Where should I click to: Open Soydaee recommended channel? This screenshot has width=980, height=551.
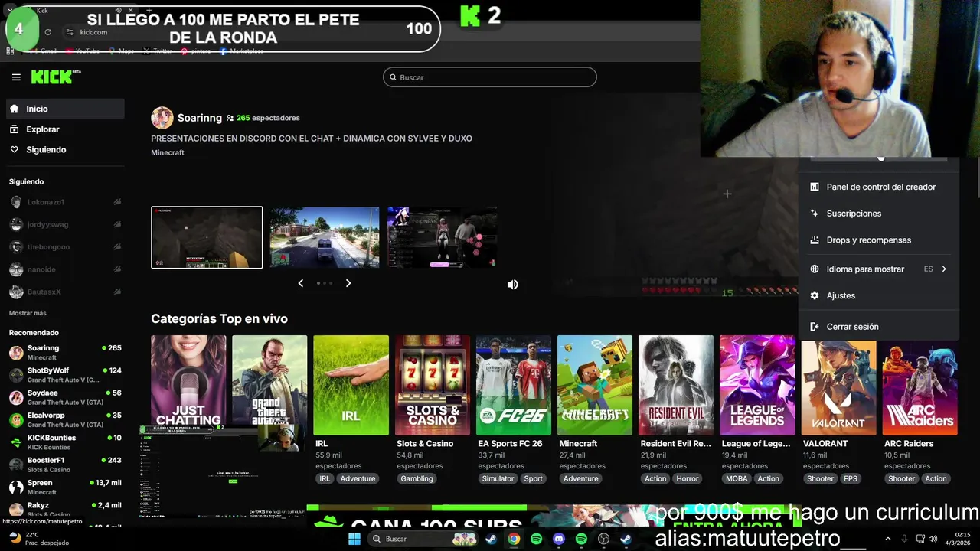65,397
